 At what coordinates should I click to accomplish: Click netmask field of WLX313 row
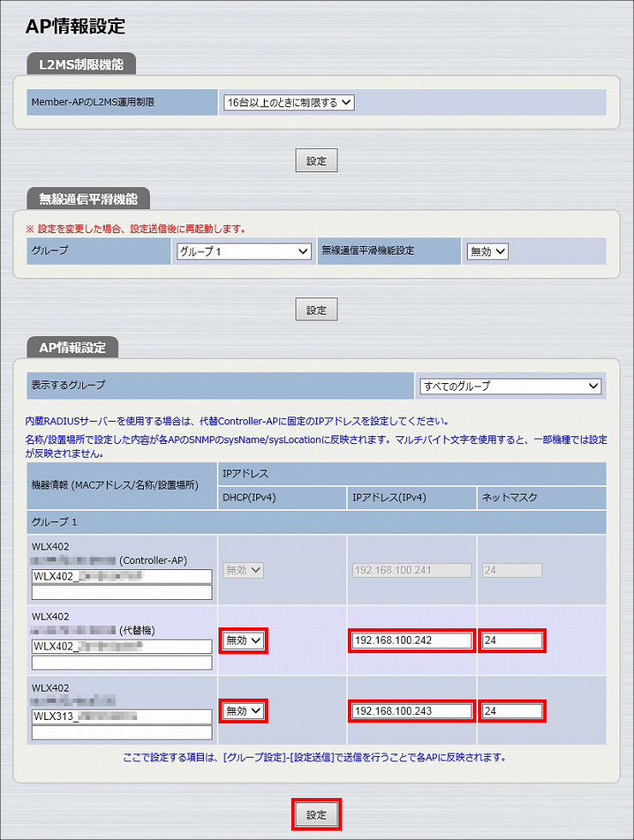512,711
